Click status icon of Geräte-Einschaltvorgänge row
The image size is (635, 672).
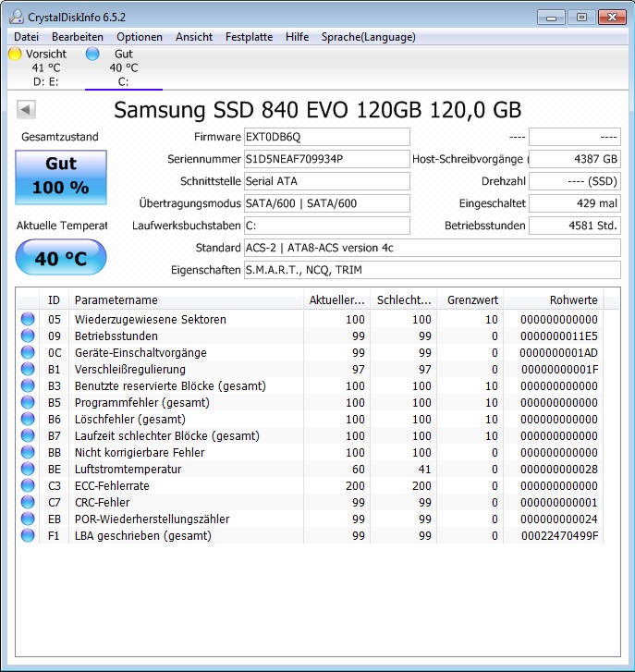28,353
